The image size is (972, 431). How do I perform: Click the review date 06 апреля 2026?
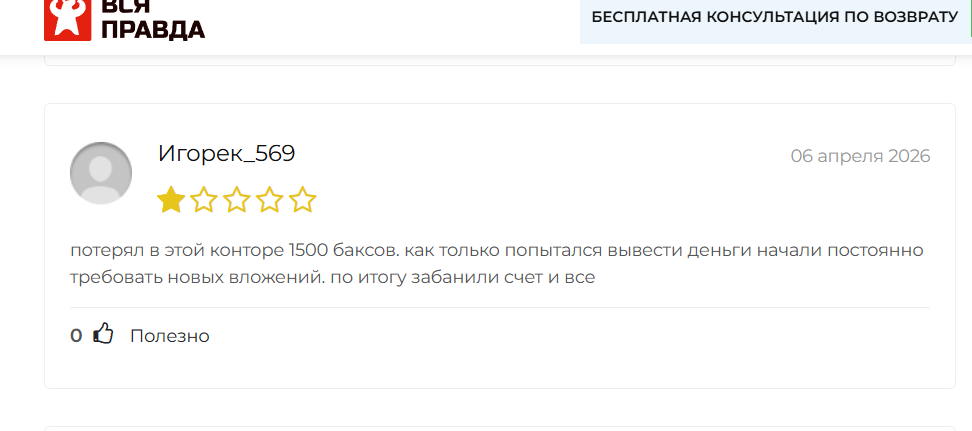860,156
